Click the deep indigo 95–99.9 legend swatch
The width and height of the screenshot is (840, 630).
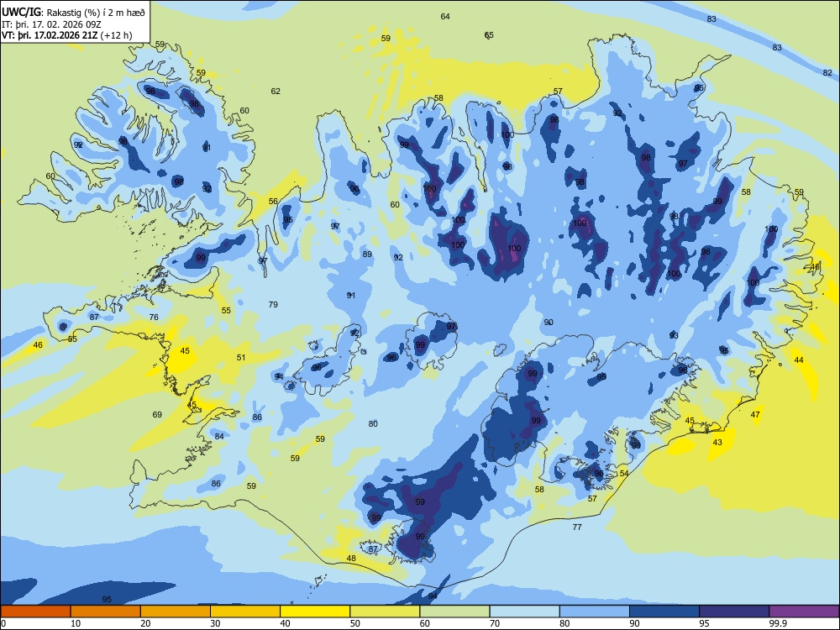(x=734, y=612)
